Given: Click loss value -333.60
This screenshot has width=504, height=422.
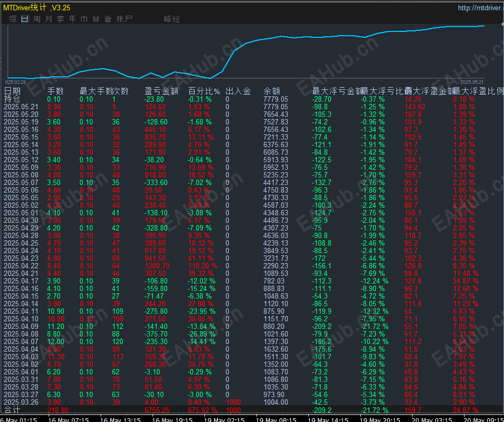Looking at the screenshot, I should pos(156,183).
